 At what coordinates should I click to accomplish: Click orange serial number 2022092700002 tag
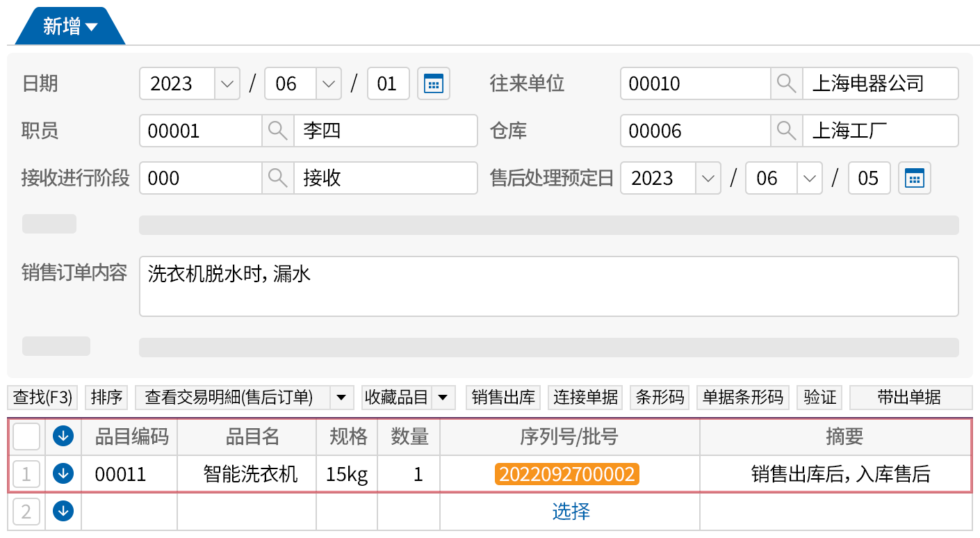pyautogui.click(x=566, y=474)
